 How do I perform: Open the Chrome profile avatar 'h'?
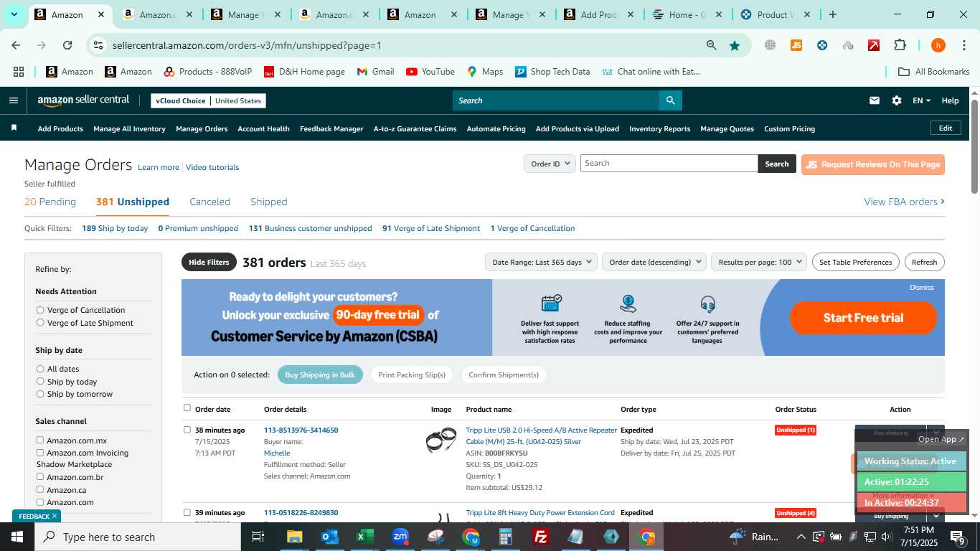tap(938, 45)
